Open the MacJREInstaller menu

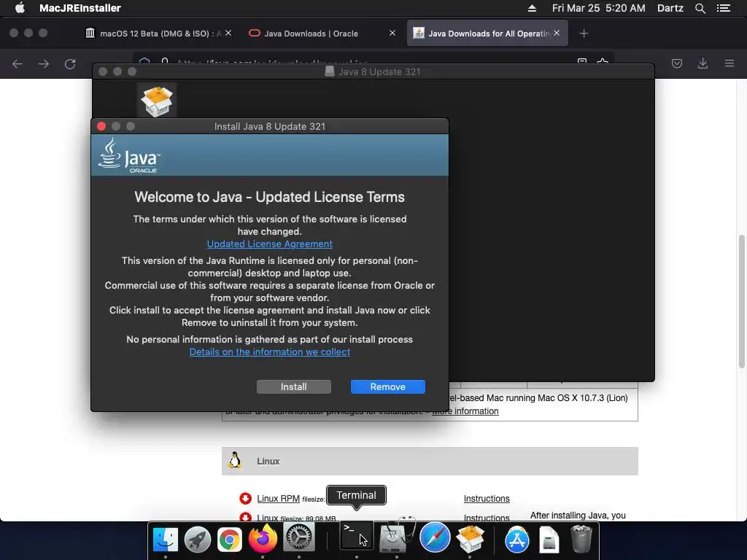(x=80, y=8)
